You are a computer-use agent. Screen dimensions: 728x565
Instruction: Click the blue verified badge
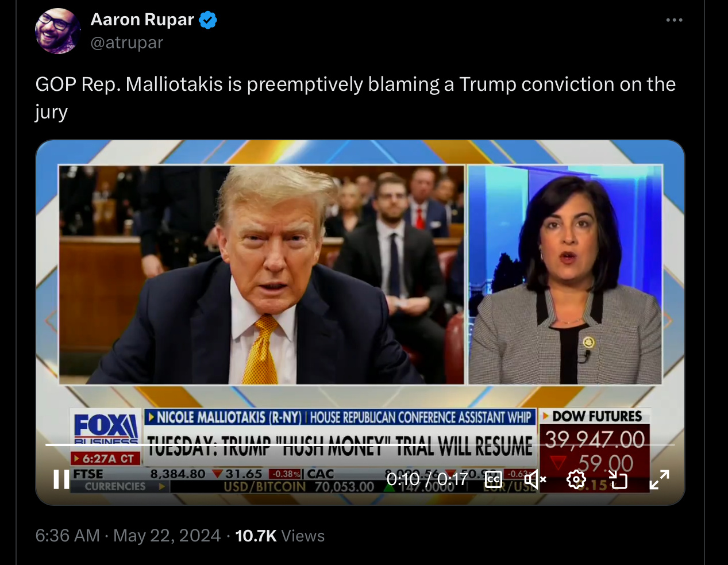(208, 20)
